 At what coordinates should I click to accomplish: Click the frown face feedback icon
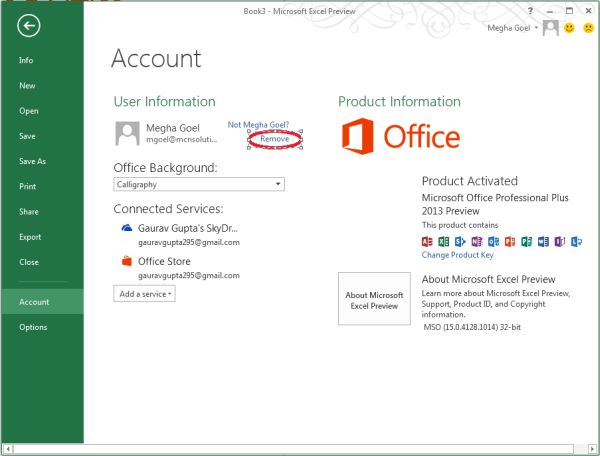point(588,28)
